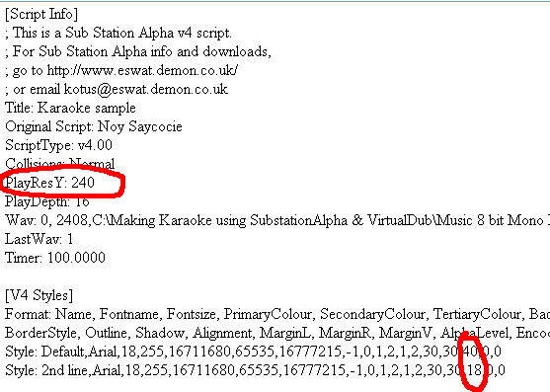Viewport: 550px width, 392px height.
Task: Click the Format: Name, Fontname line
Action: 277,314
